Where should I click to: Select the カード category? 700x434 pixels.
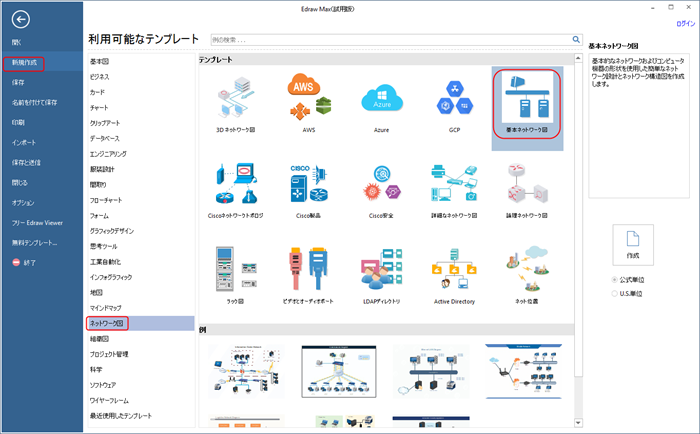pos(97,92)
